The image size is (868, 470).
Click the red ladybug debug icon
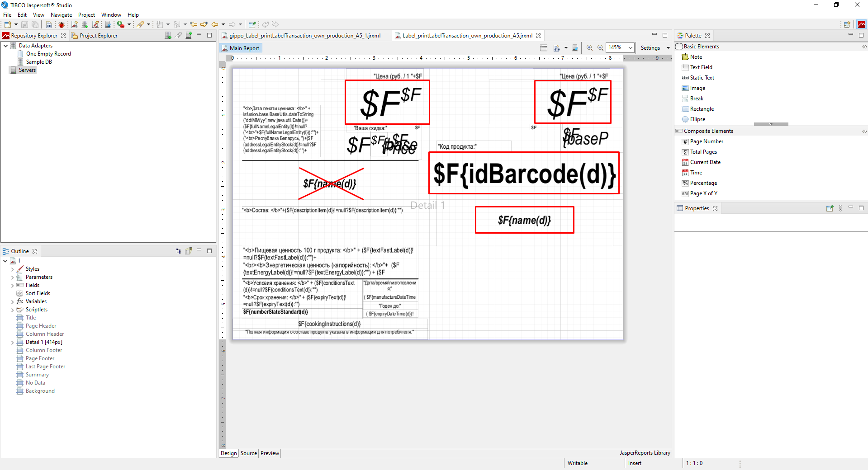[62, 24]
